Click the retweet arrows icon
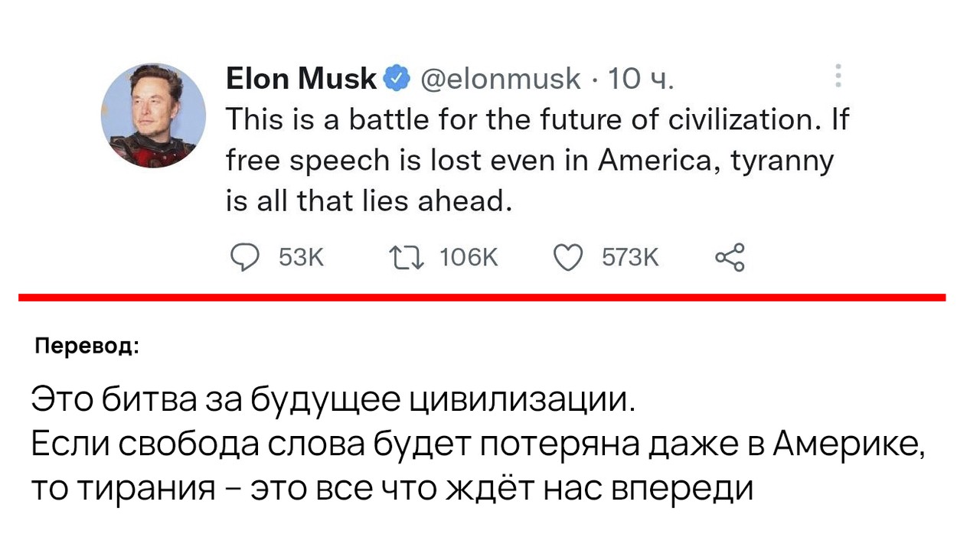This screenshot has height=550, width=980. click(407, 259)
